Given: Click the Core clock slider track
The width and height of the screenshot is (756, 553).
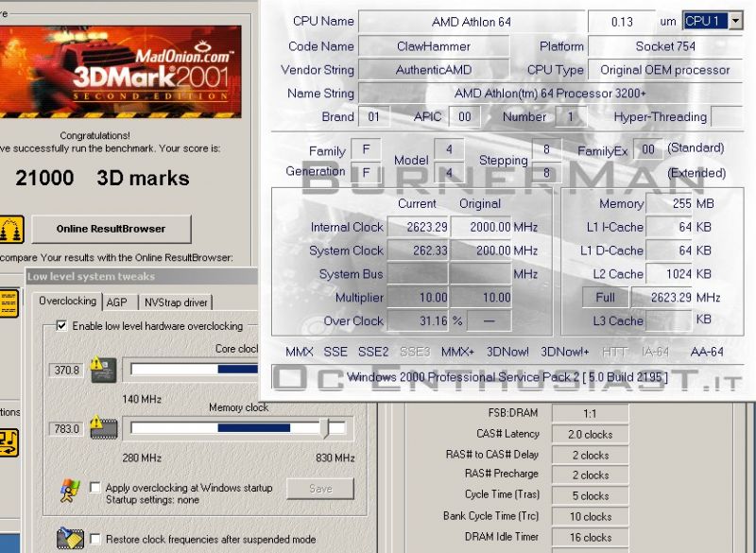Looking at the screenshot, I should coord(195,370).
